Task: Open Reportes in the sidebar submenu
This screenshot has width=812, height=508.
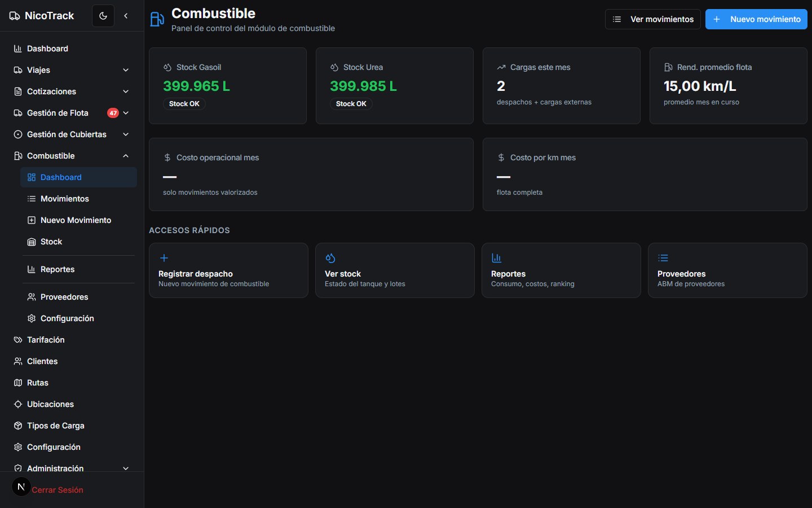Action: click(x=78, y=269)
